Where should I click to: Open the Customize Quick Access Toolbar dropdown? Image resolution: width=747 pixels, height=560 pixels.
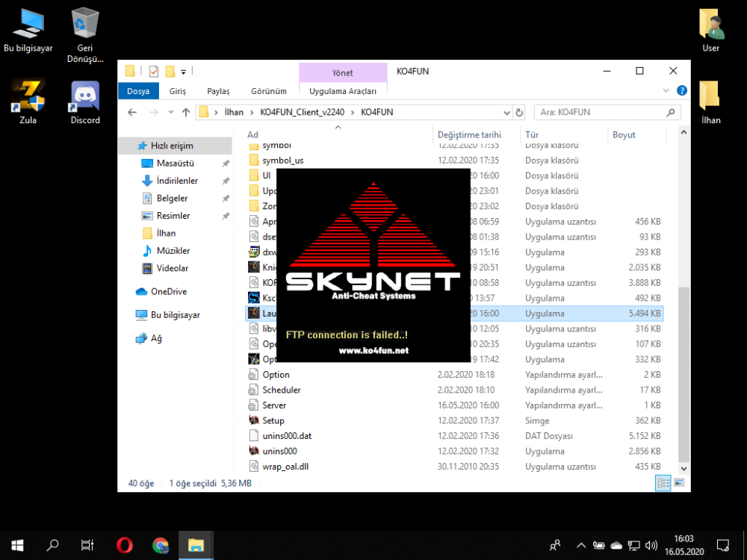184,72
